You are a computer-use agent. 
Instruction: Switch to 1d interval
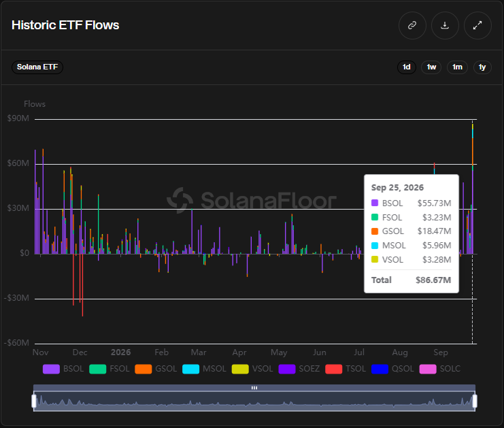tap(407, 67)
